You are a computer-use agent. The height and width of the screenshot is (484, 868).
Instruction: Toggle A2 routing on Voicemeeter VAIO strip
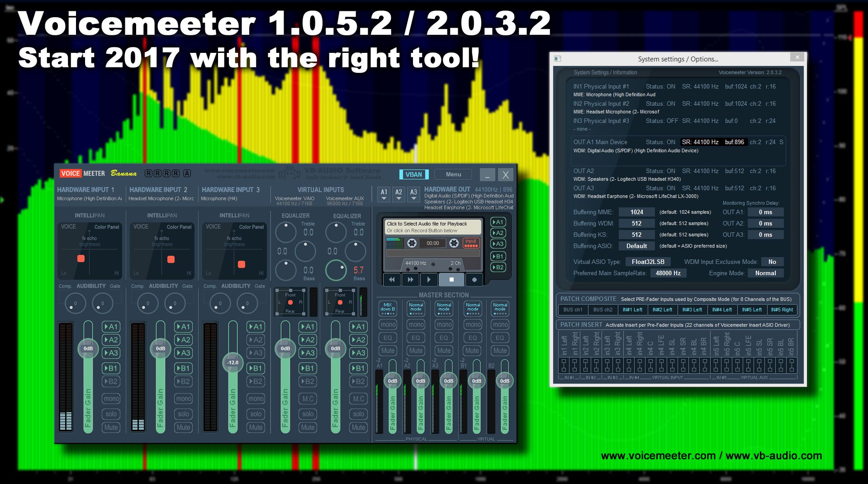(308, 340)
